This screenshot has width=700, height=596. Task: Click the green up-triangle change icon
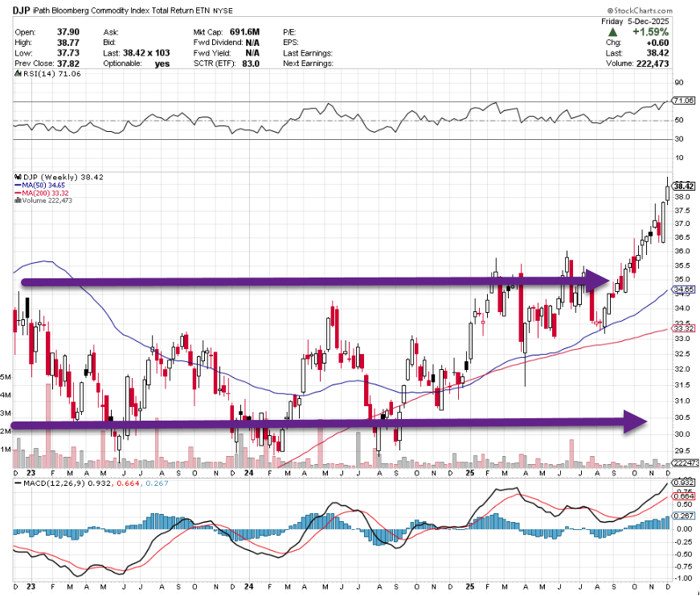(x=613, y=32)
